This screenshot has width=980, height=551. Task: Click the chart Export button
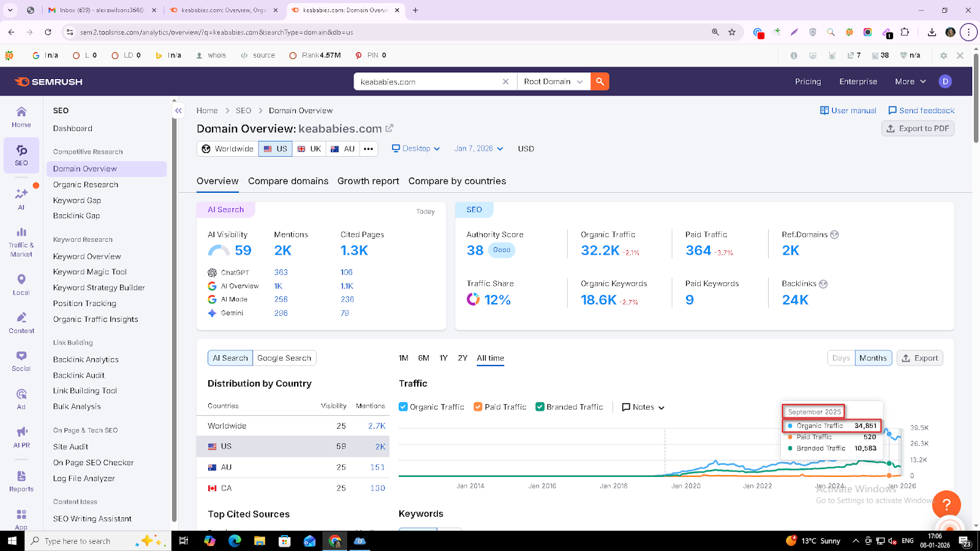pos(920,358)
